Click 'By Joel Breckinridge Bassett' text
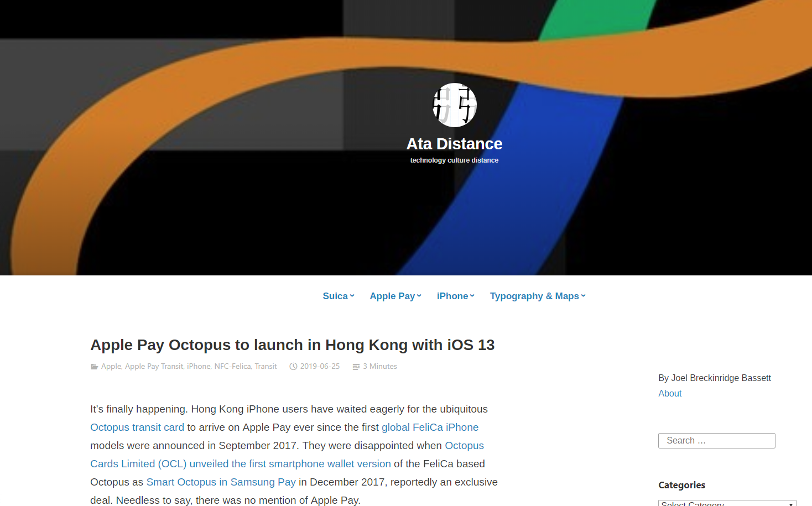 (x=715, y=378)
